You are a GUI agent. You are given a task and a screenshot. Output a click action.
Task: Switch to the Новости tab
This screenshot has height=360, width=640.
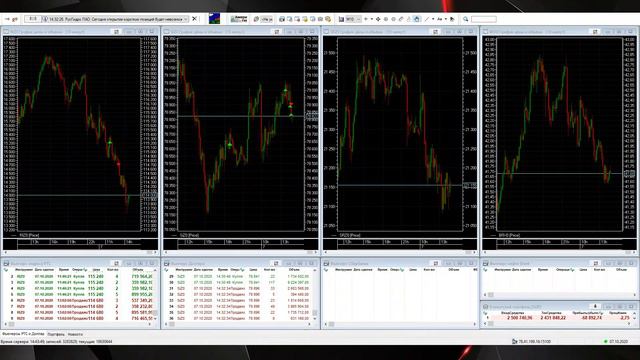(76, 334)
